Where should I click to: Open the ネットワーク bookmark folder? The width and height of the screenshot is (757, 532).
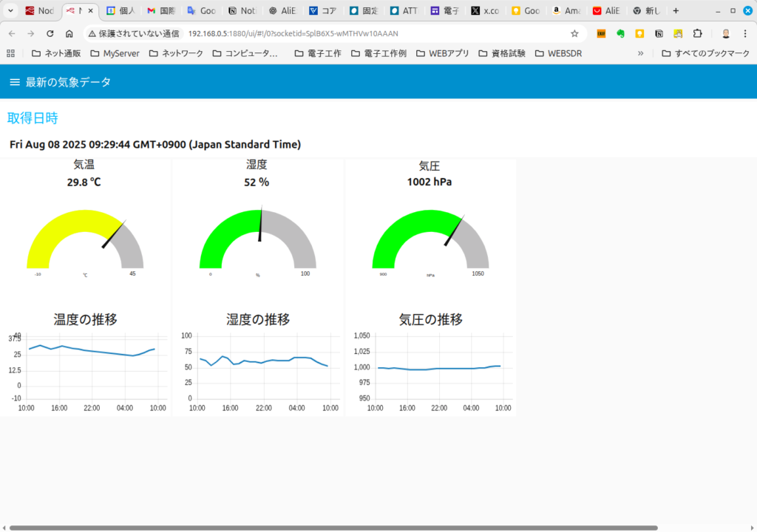pyautogui.click(x=176, y=53)
